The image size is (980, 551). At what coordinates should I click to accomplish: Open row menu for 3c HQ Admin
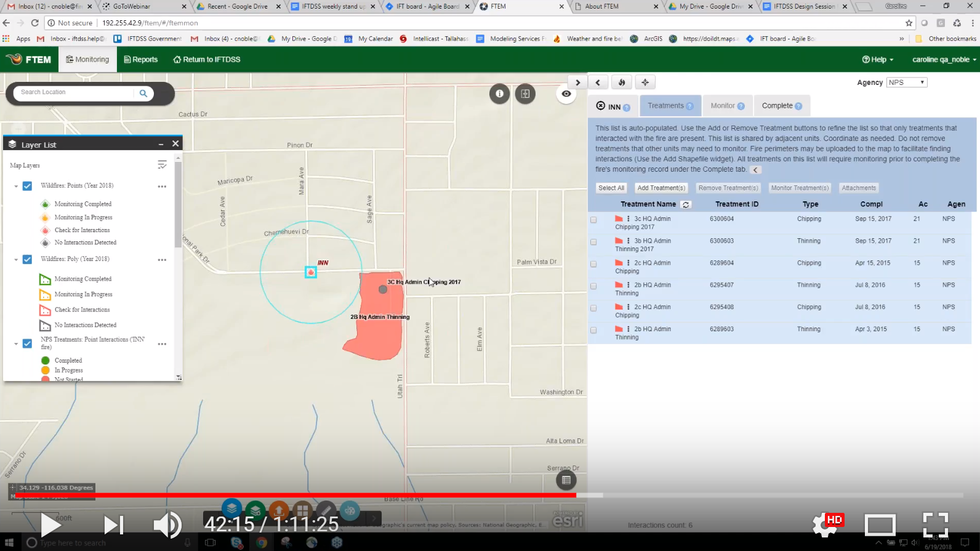628,219
